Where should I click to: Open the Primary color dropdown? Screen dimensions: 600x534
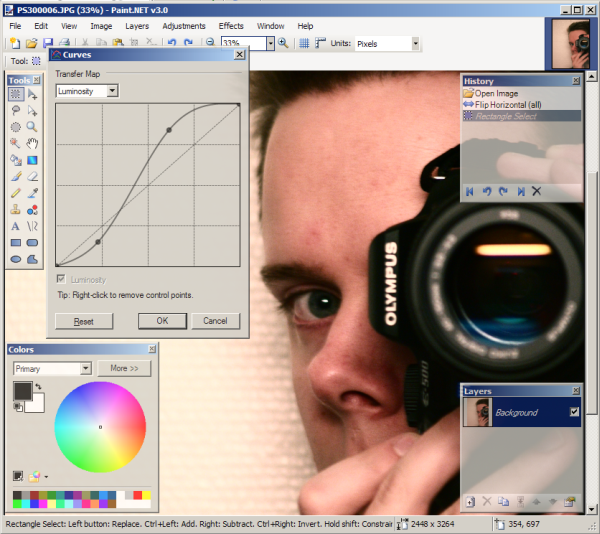(x=86, y=368)
